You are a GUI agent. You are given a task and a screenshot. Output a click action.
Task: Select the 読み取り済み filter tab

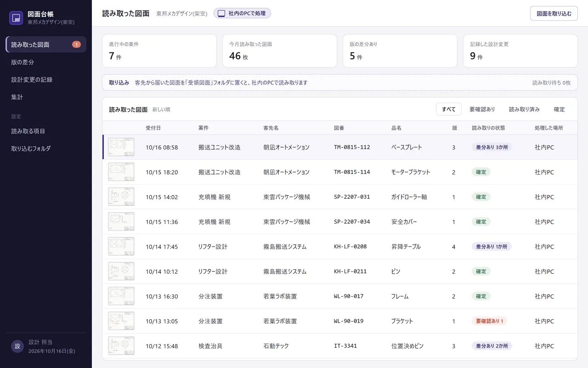point(524,109)
